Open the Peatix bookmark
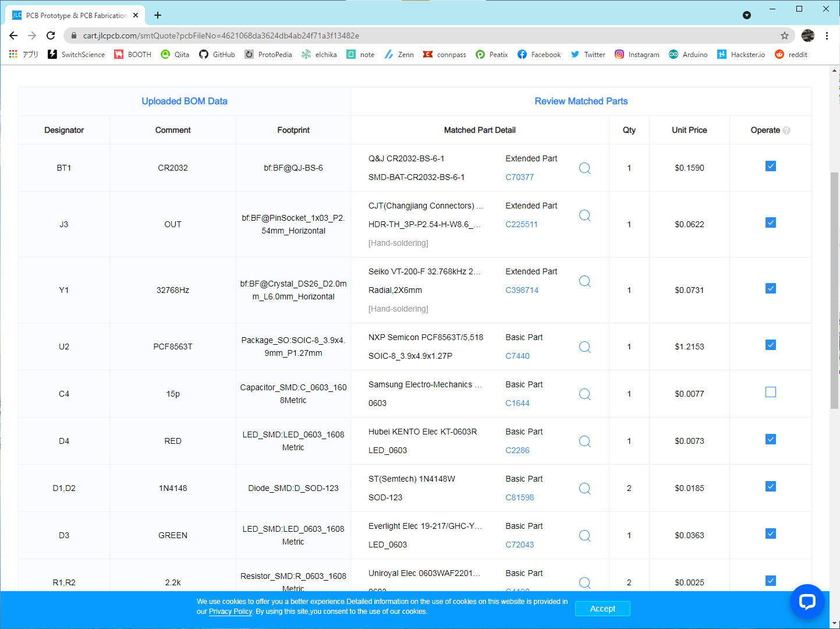840x629 pixels. (492, 54)
